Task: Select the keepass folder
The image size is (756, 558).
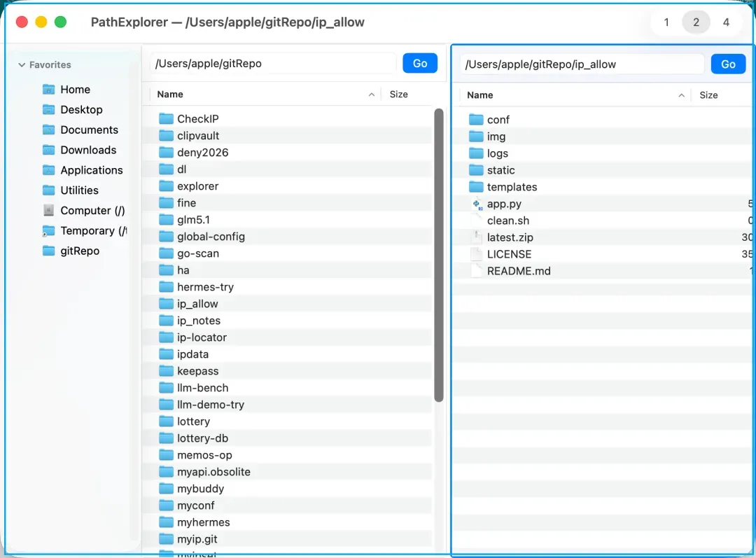Action: click(288, 371)
